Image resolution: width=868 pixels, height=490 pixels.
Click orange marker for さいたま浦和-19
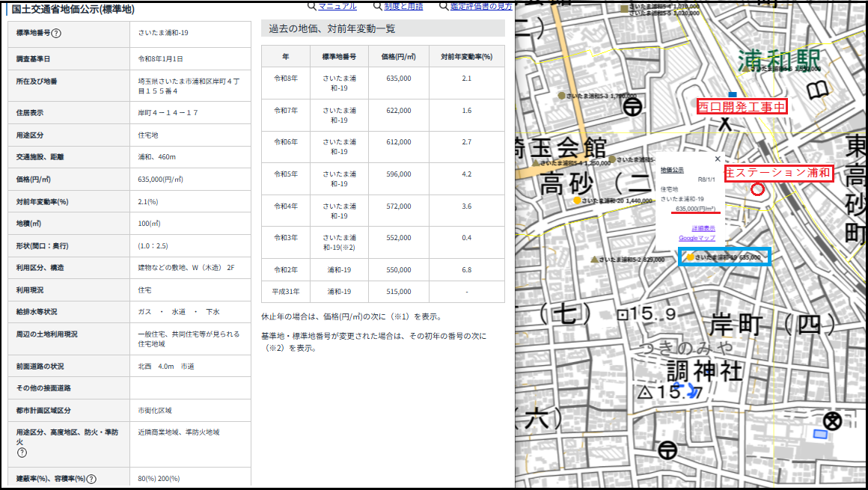(x=690, y=257)
